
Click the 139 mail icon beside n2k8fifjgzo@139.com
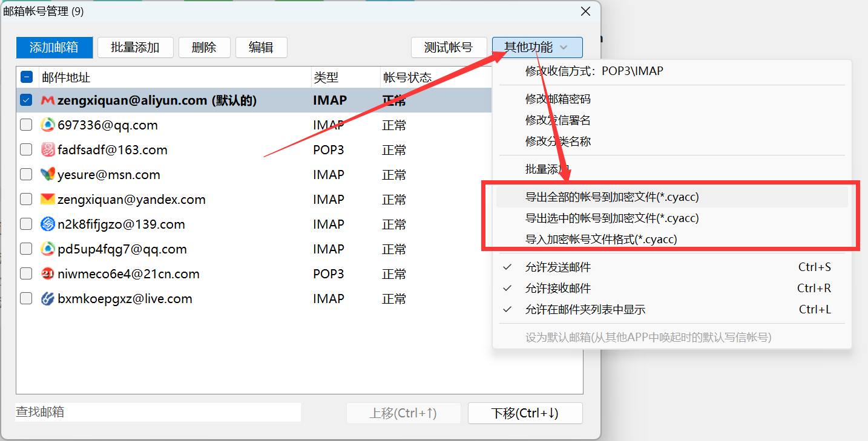(48, 224)
